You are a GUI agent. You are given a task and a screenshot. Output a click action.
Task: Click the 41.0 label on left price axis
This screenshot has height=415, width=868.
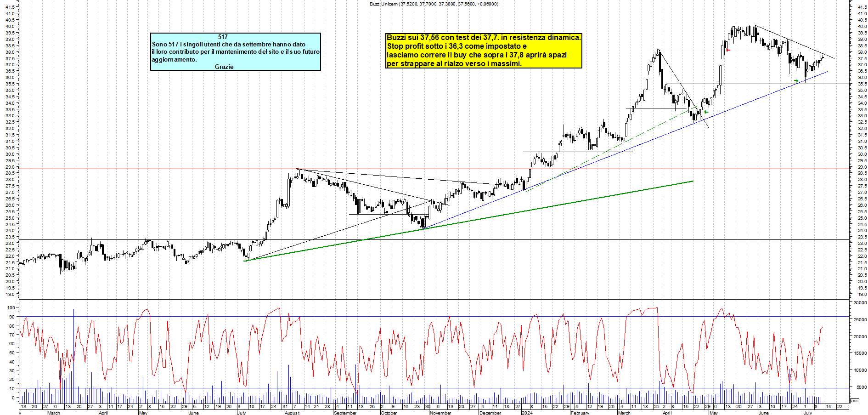click(x=10, y=13)
